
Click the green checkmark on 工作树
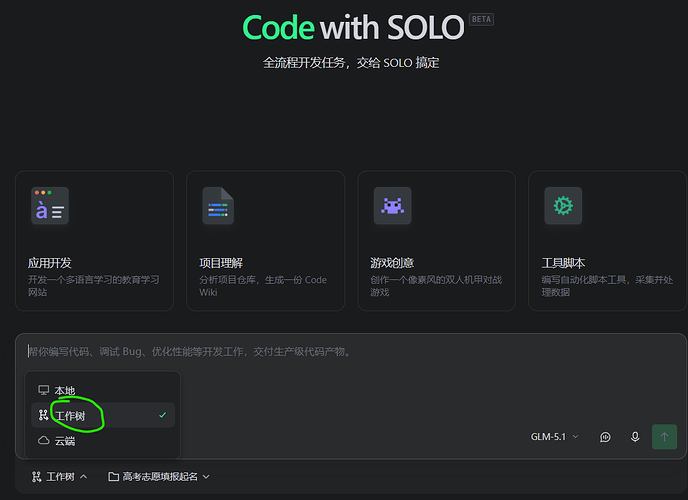point(162,415)
